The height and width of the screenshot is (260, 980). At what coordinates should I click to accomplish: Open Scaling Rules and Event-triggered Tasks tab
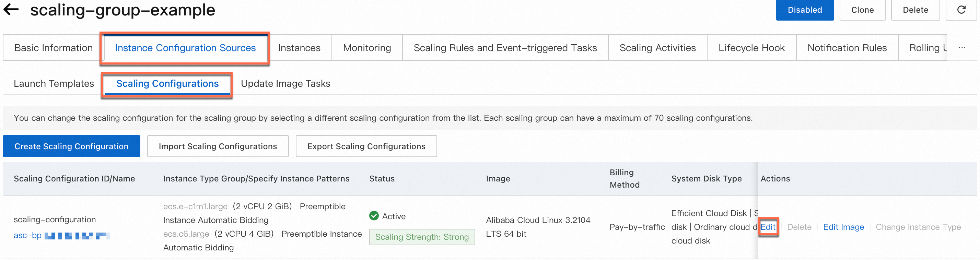pos(505,48)
